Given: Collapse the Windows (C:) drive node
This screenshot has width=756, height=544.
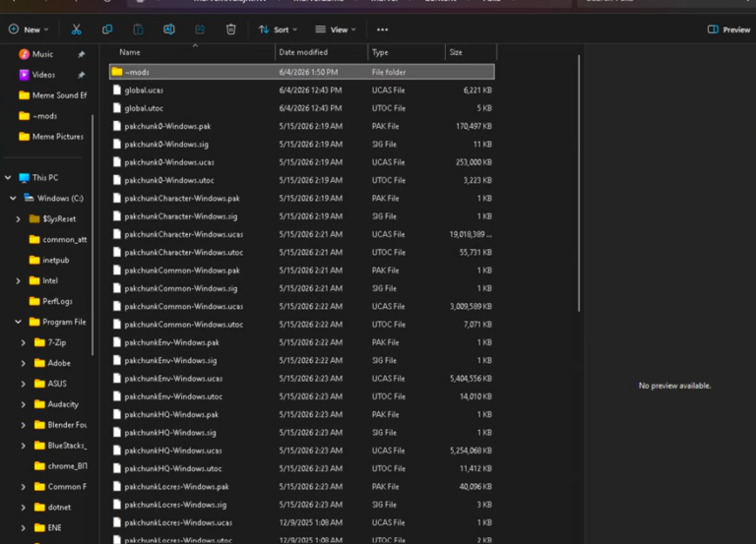Looking at the screenshot, I should [13, 198].
